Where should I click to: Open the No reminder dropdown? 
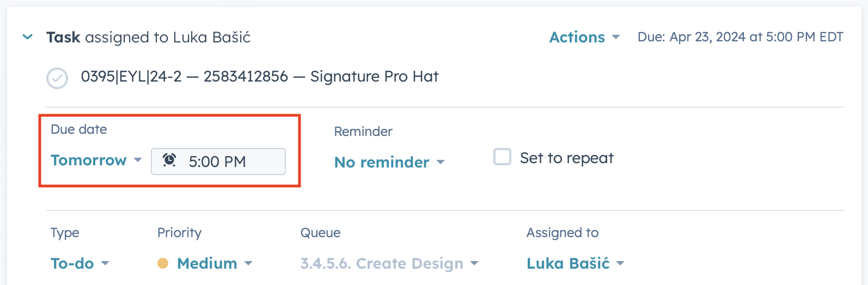click(x=389, y=162)
